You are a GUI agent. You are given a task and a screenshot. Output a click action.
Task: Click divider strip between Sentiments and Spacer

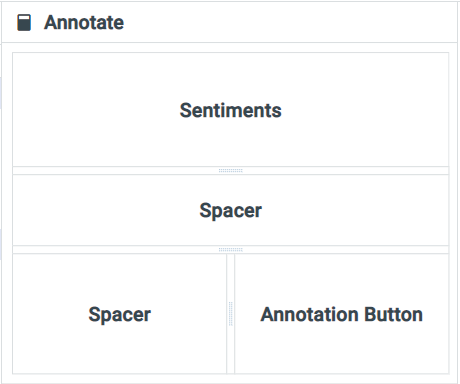pos(231,171)
